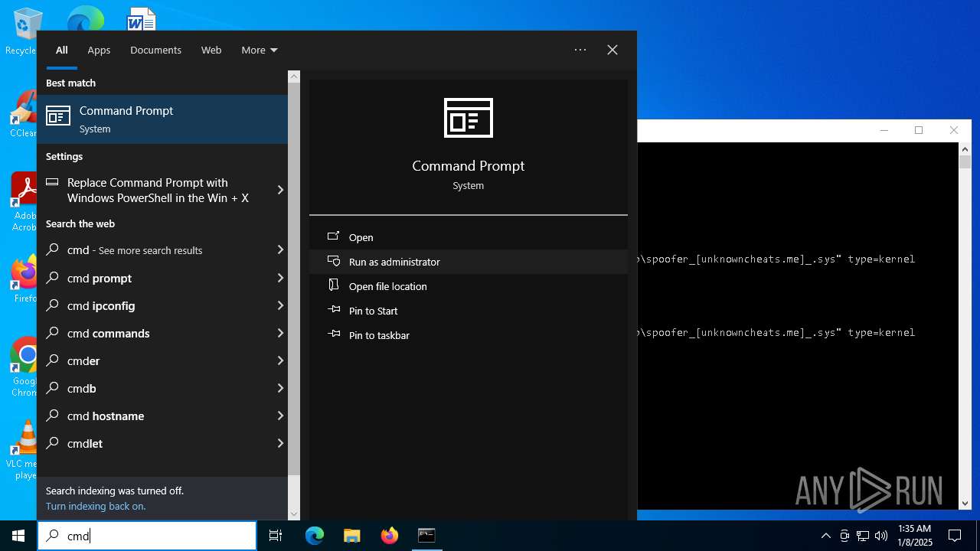Click the Pin to Start pin icon
Screen dimensions: 980x551
(x=333, y=311)
